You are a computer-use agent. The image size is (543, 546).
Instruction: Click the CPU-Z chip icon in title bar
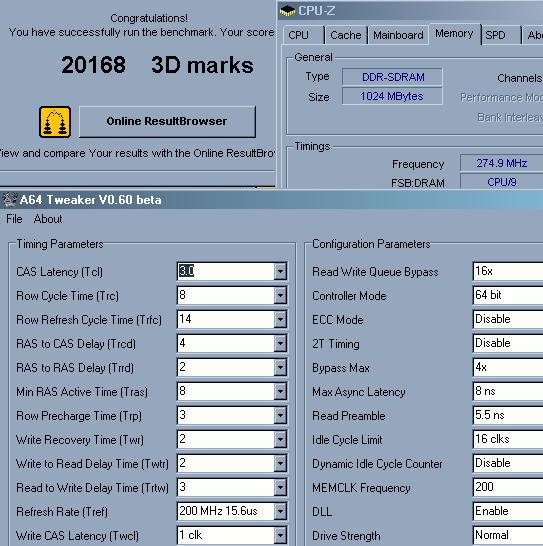(287, 10)
